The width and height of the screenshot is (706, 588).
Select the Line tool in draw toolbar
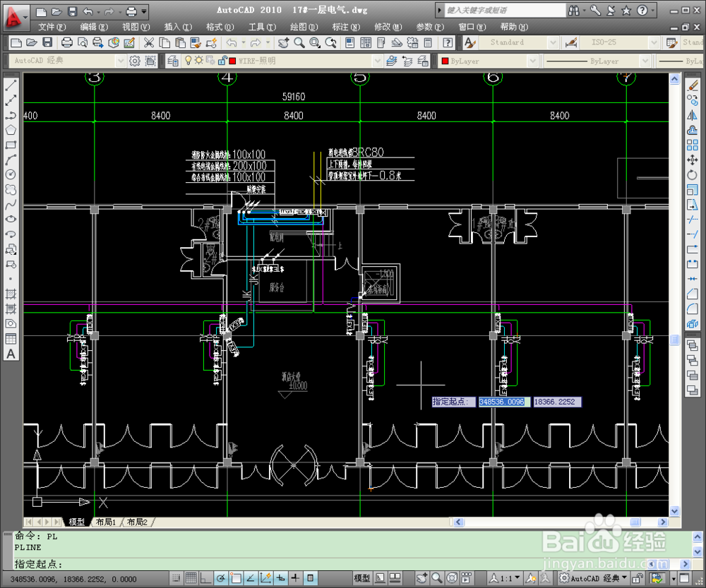coord(11,85)
